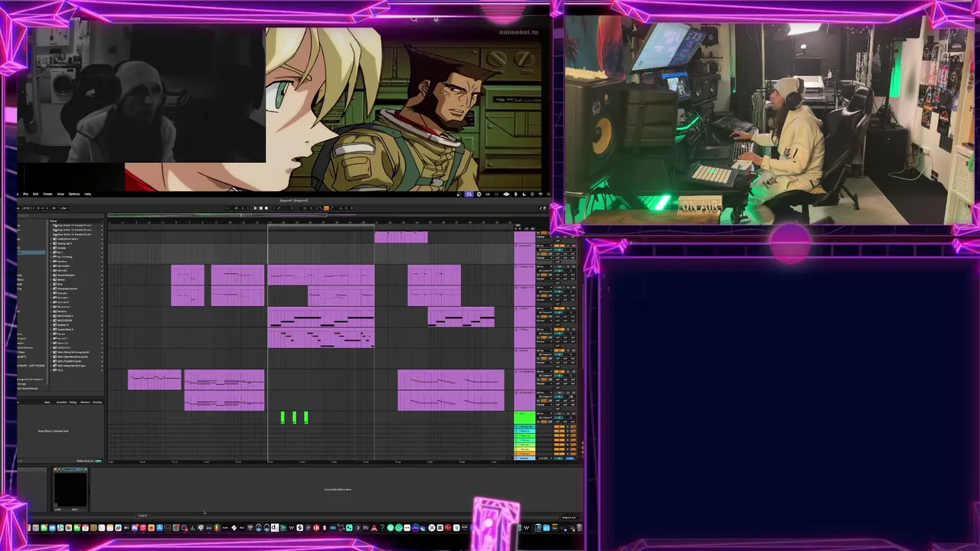Select the topmost purple MIDI clip
This screenshot has width=980, height=551.
pyautogui.click(x=401, y=237)
